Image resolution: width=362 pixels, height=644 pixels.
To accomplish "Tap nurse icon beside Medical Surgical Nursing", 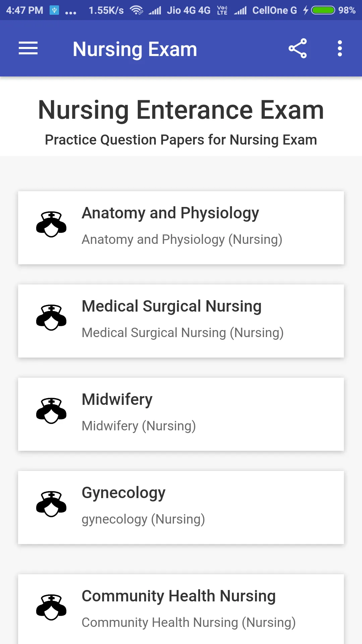I will (51, 318).
